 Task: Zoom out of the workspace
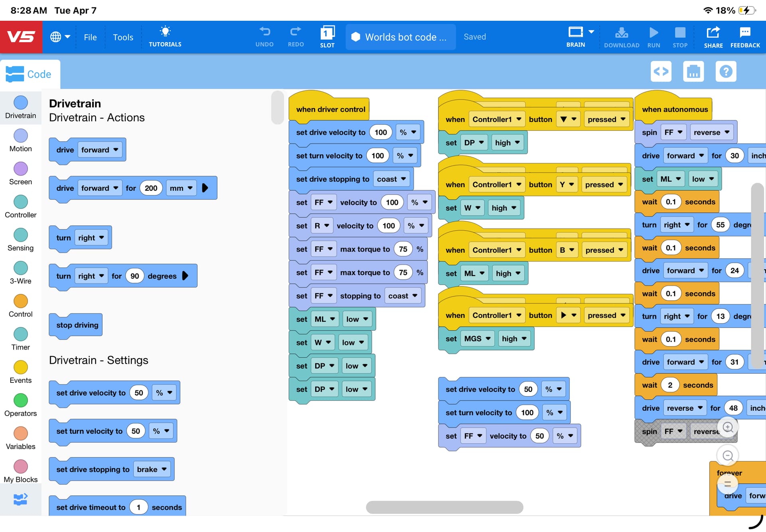tap(728, 455)
